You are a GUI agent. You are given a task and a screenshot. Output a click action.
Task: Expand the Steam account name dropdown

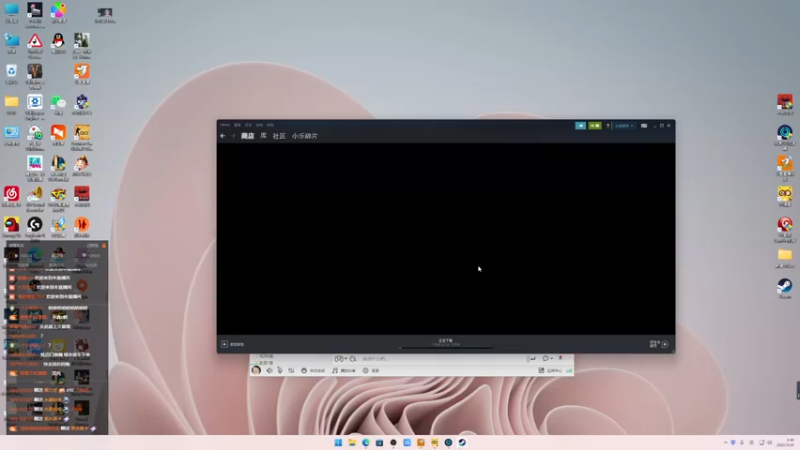tap(624, 126)
